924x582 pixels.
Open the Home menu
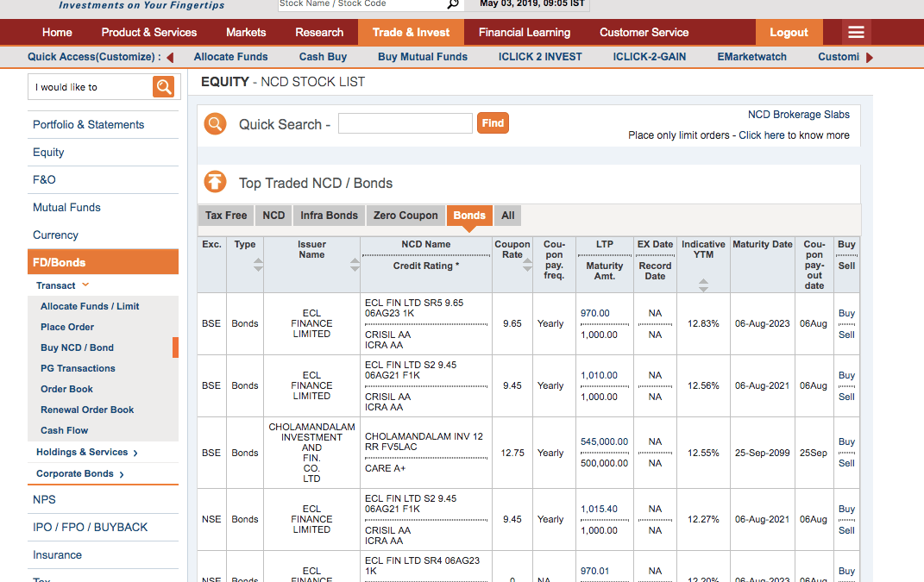57,33
